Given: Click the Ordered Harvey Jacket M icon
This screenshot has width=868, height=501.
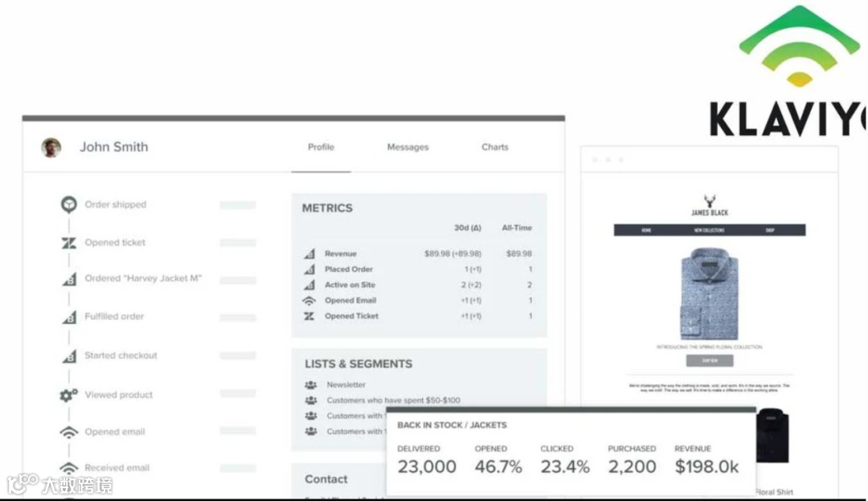Looking at the screenshot, I should pos(69,278).
